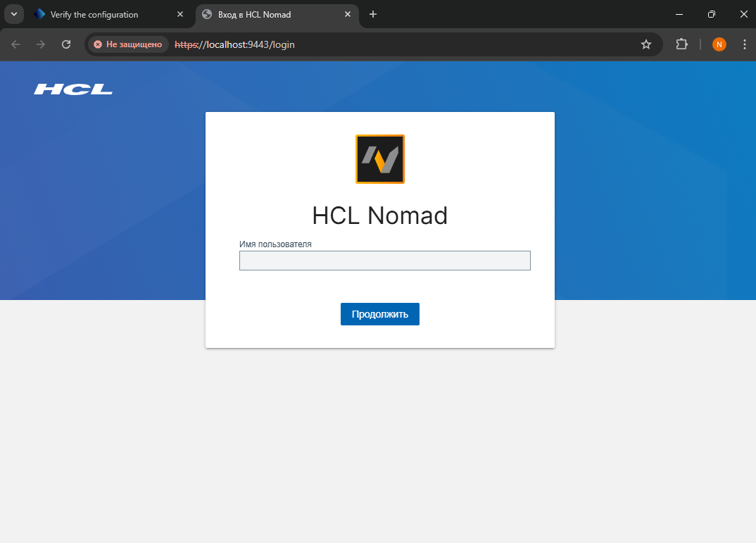Image resolution: width=756 pixels, height=543 pixels.
Task: Click the Имя пользователя label
Action: 275,244
